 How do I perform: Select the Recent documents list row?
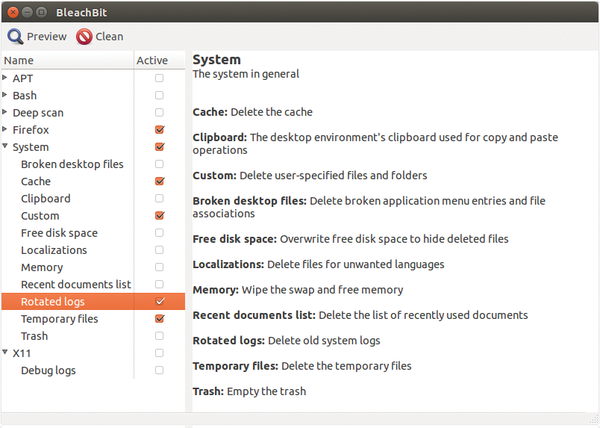click(x=93, y=284)
